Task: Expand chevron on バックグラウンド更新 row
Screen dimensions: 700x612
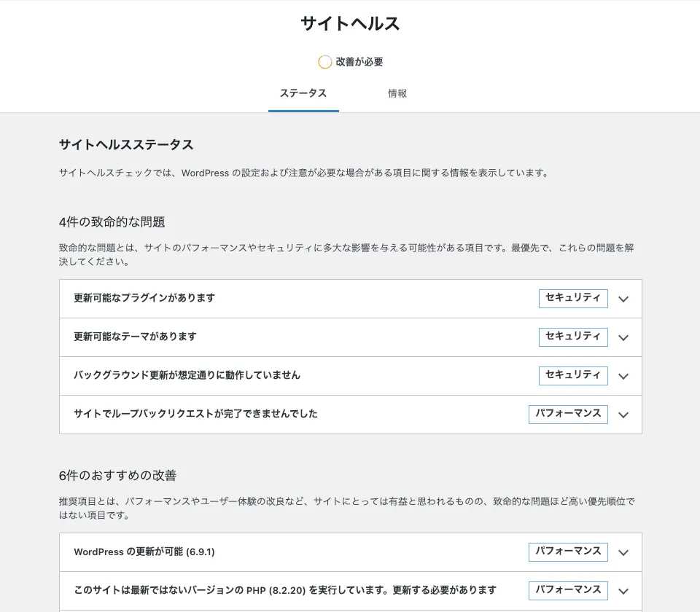Action: click(623, 376)
